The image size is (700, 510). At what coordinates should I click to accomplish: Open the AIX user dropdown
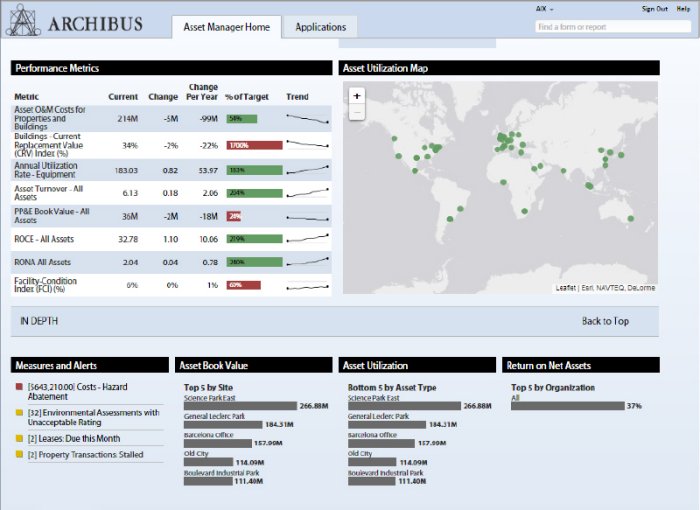545,8
